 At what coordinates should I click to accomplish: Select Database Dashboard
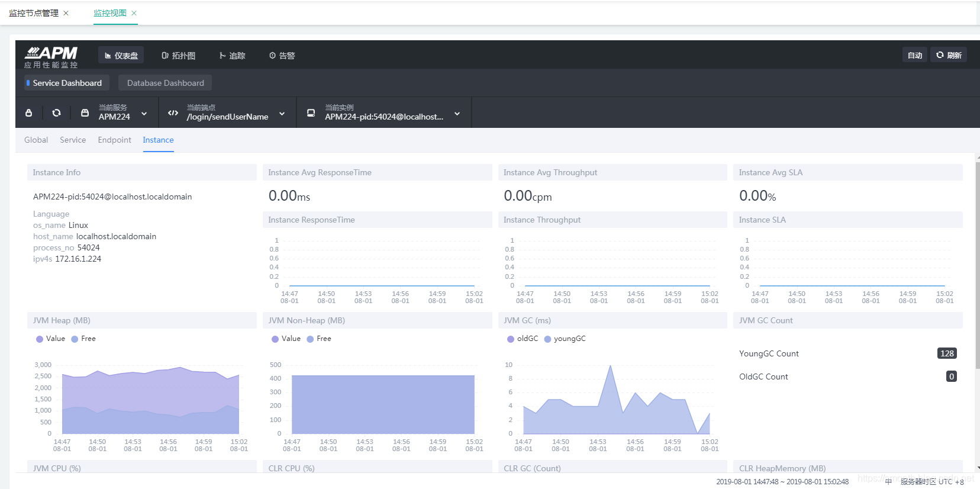coord(165,83)
